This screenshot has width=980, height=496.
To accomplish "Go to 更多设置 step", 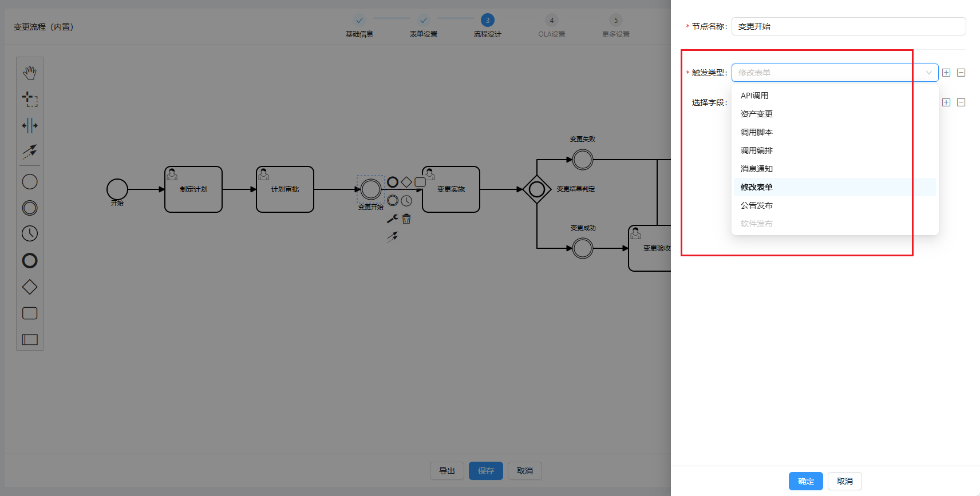I will pos(616,26).
